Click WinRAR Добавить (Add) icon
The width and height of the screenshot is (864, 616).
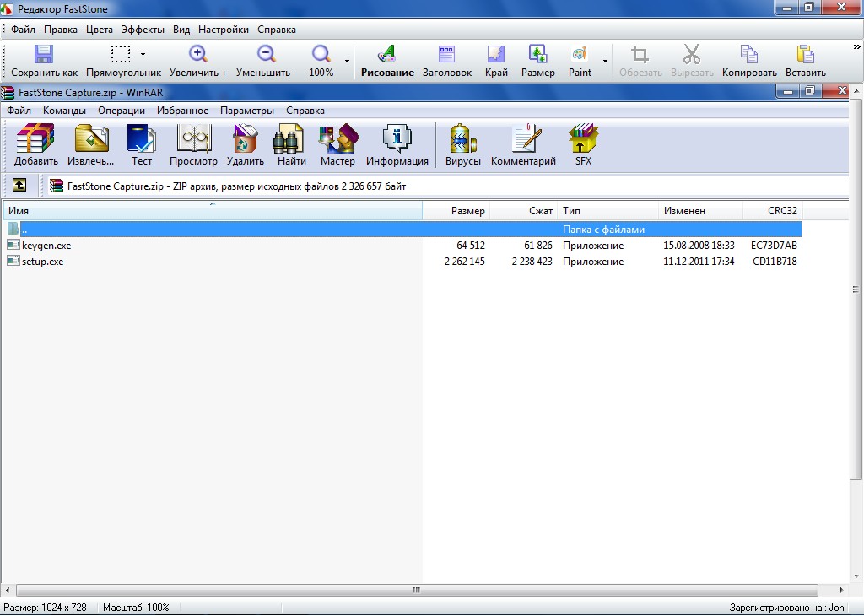click(x=35, y=138)
